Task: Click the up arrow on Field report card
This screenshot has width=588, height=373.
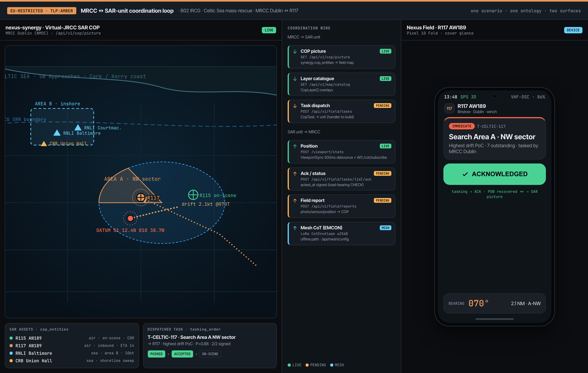Action: [295, 201]
